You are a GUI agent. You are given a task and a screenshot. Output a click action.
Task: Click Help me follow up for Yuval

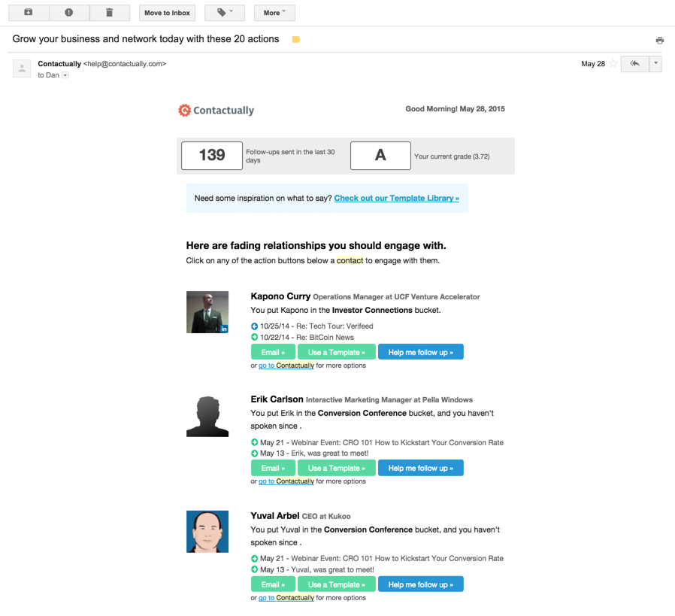tap(421, 584)
